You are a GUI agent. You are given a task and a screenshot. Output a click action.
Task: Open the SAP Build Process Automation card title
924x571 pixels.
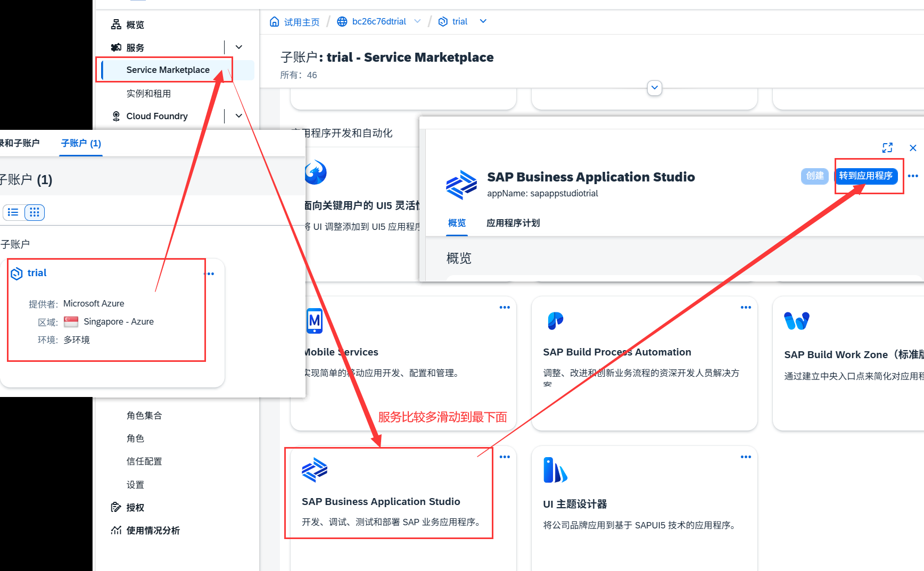click(x=617, y=352)
